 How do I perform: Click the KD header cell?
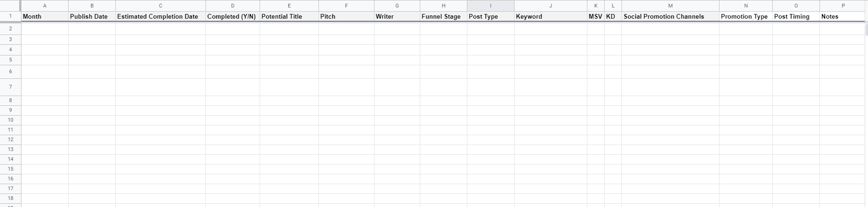click(x=613, y=16)
